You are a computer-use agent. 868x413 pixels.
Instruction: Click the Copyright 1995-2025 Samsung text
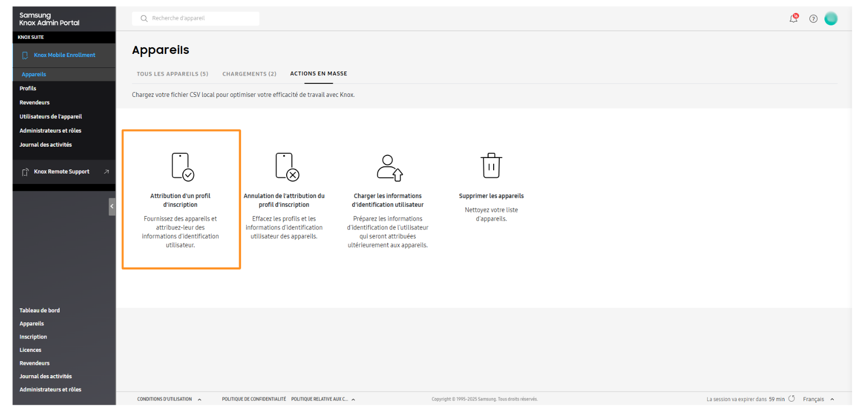point(484,400)
